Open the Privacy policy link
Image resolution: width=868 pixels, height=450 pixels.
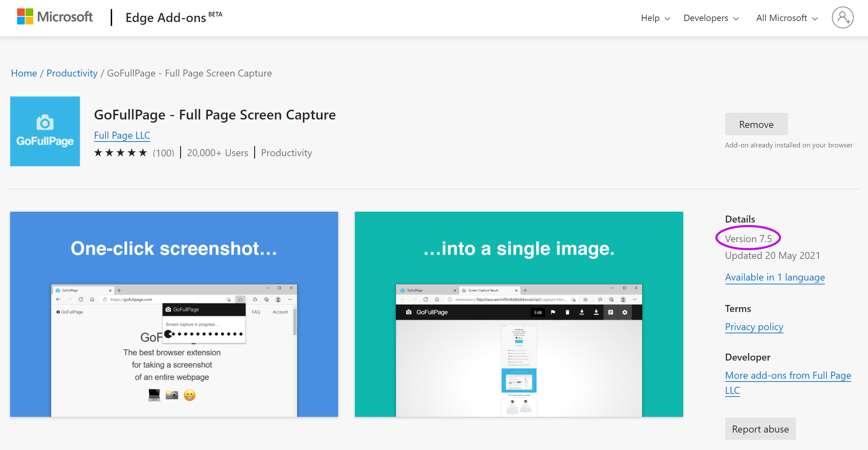tap(754, 327)
